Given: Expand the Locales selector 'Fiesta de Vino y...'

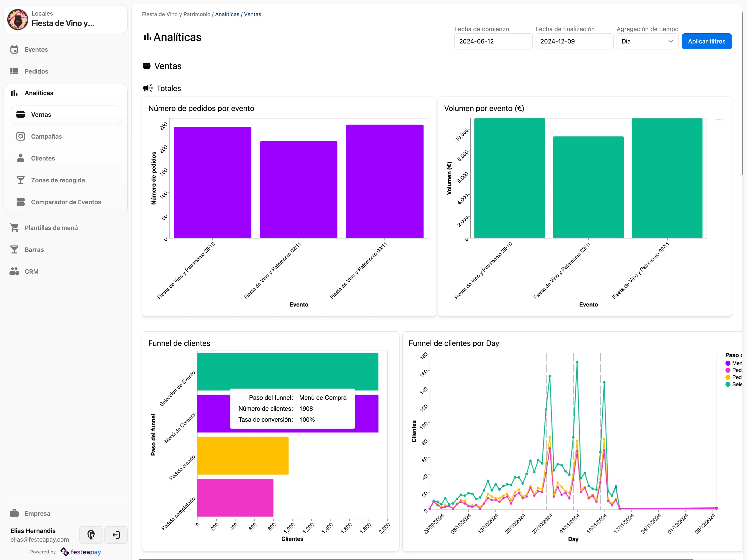Looking at the screenshot, I should coord(65,19).
